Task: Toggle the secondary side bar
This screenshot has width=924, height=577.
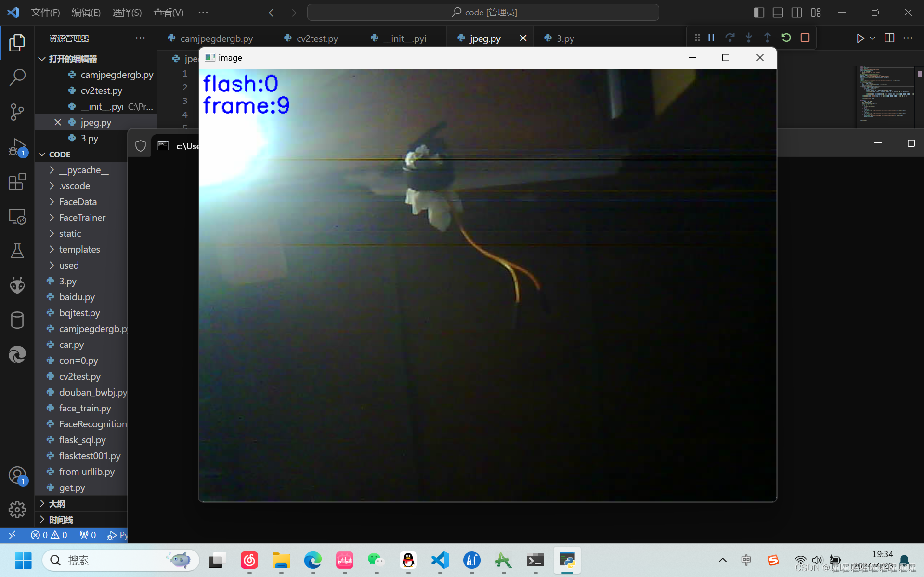Action: coord(797,12)
